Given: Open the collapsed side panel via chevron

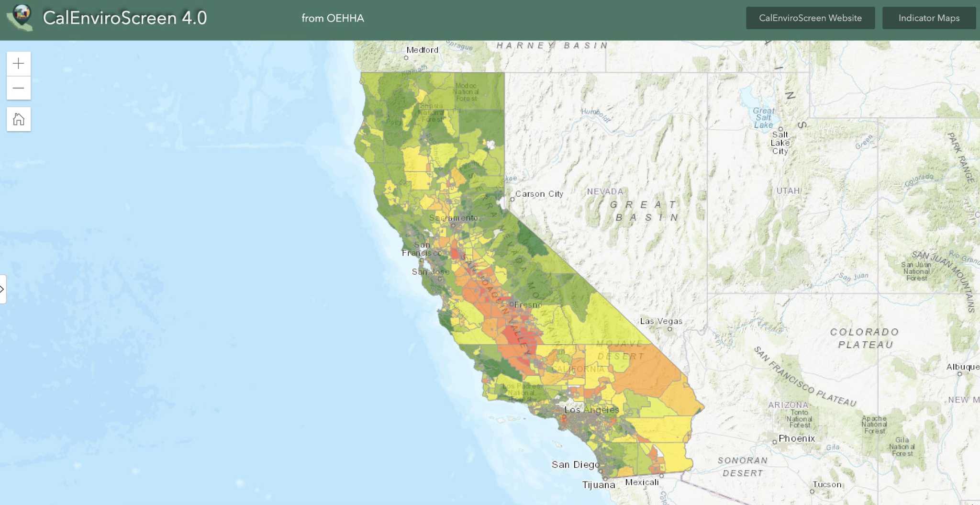Looking at the screenshot, I should coord(3,289).
